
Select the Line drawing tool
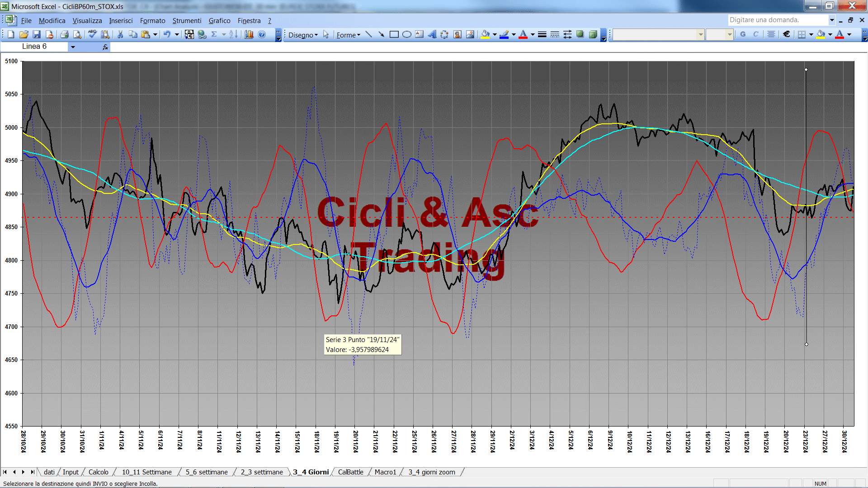[x=369, y=34]
